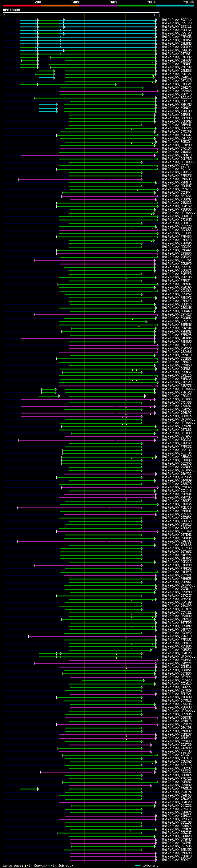The image size is (197, 868).
Task: Select the UniRef100_C5WSD3 label
Action: (x=177, y=179)
